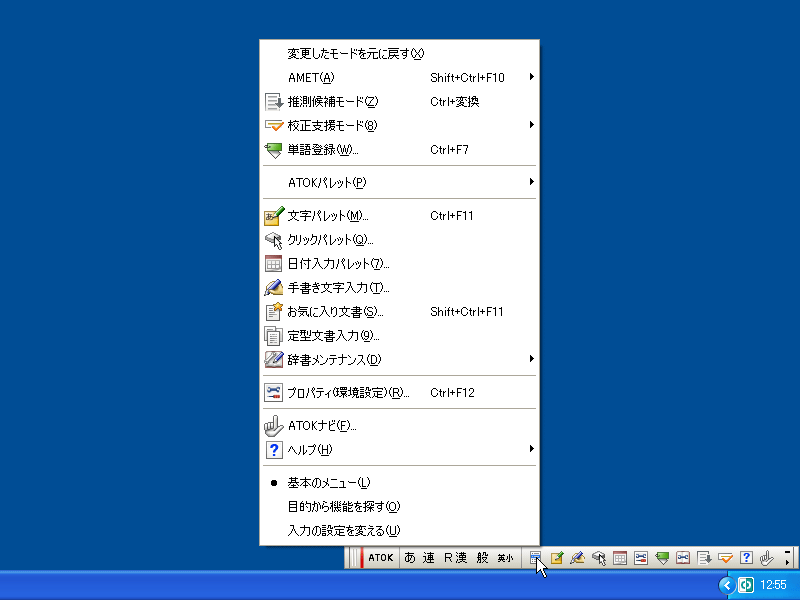Viewport: 800px width, 600px height.
Task: Toggle prediction mode via the palette list-arrow icon
Action: coord(704,558)
